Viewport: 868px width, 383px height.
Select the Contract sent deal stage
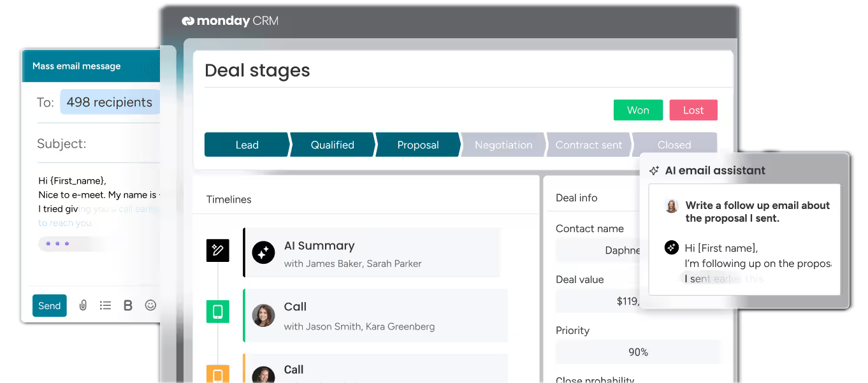point(588,145)
